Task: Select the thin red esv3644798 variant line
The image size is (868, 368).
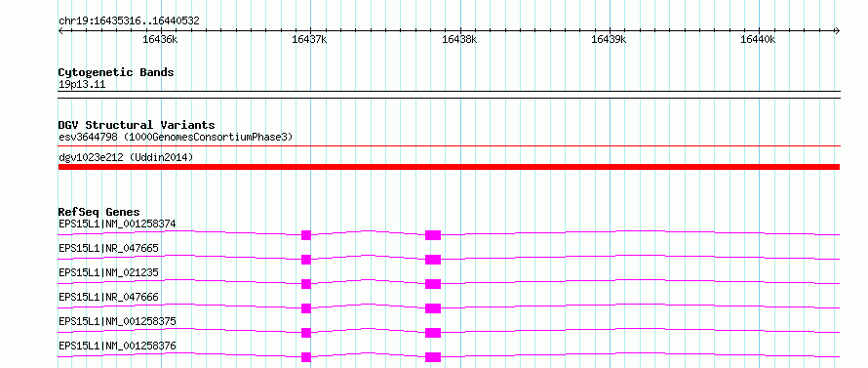Action: pyautogui.click(x=449, y=146)
